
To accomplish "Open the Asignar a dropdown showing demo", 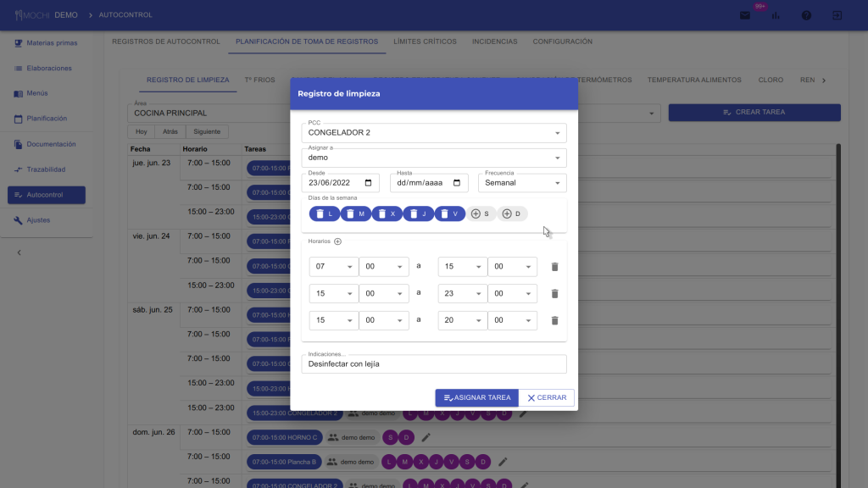I will [433, 158].
